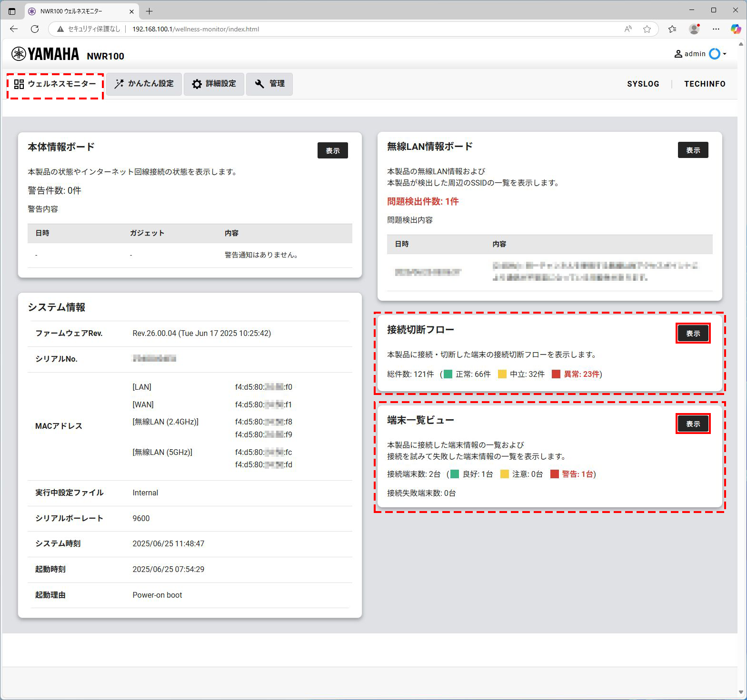747x700 pixels.
Task: Close the NWR100 ウェルネスモニター browser tab
Action: pyautogui.click(x=132, y=11)
